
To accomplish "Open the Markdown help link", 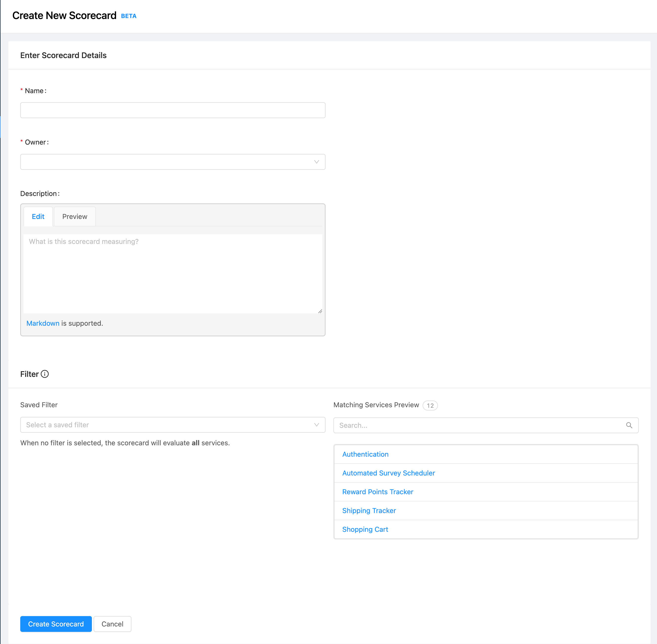I will pyautogui.click(x=43, y=323).
